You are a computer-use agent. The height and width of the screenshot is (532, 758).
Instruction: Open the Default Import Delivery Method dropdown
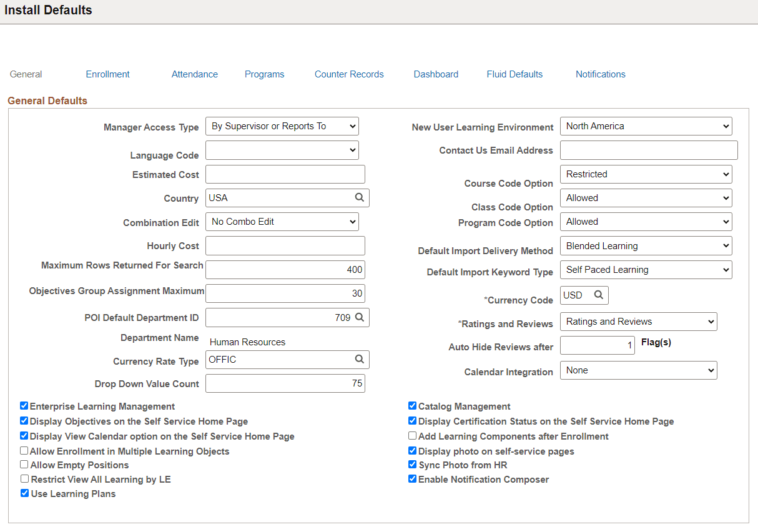(646, 246)
